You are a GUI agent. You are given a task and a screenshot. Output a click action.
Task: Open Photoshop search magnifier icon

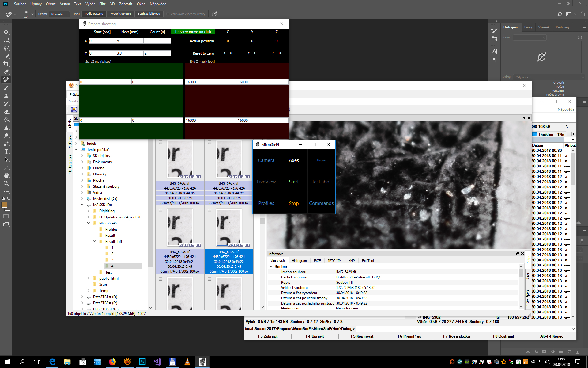pos(559,14)
